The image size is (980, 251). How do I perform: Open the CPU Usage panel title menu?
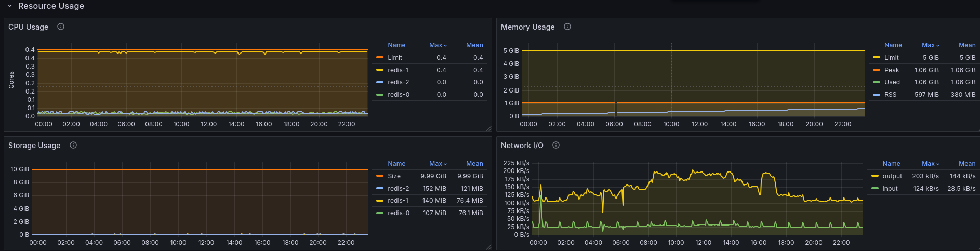click(x=28, y=27)
